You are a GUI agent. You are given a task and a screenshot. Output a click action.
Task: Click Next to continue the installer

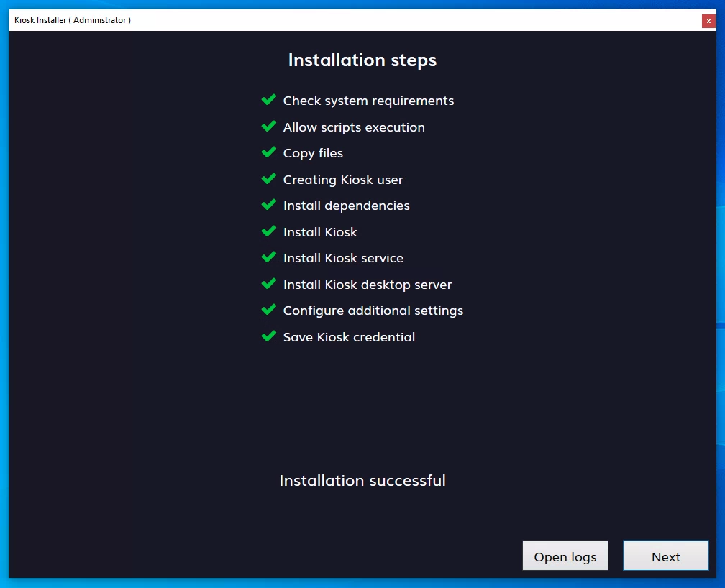pos(665,556)
